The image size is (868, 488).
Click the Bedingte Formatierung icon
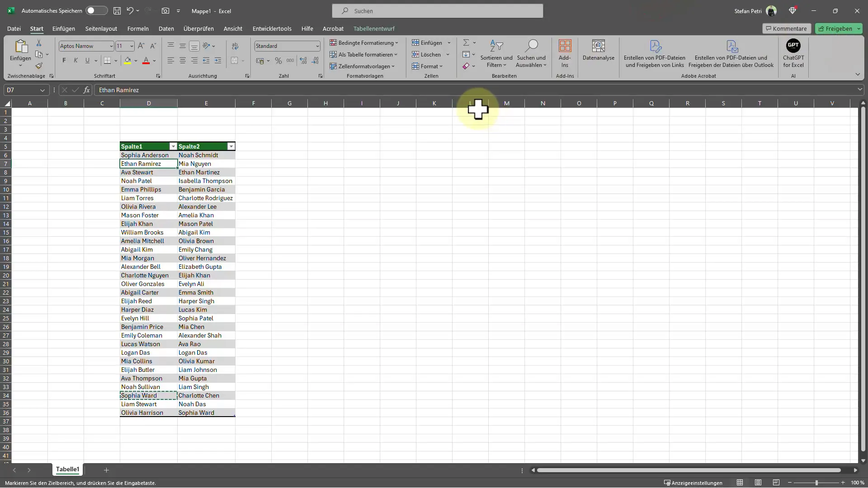363,43
